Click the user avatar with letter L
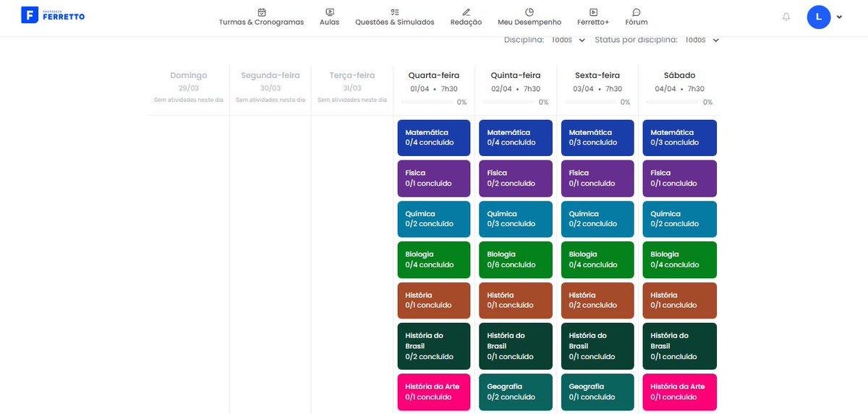 [x=819, y=17]
